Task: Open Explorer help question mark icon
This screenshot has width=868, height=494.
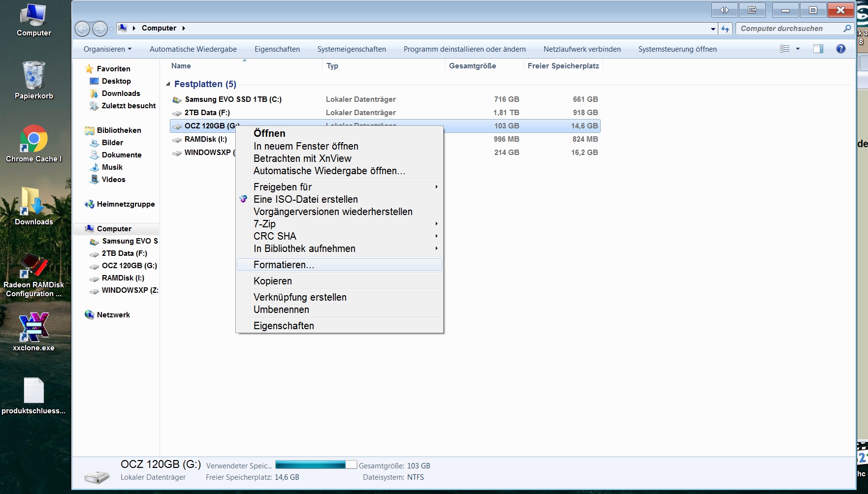Action: (x=841, y=49)
